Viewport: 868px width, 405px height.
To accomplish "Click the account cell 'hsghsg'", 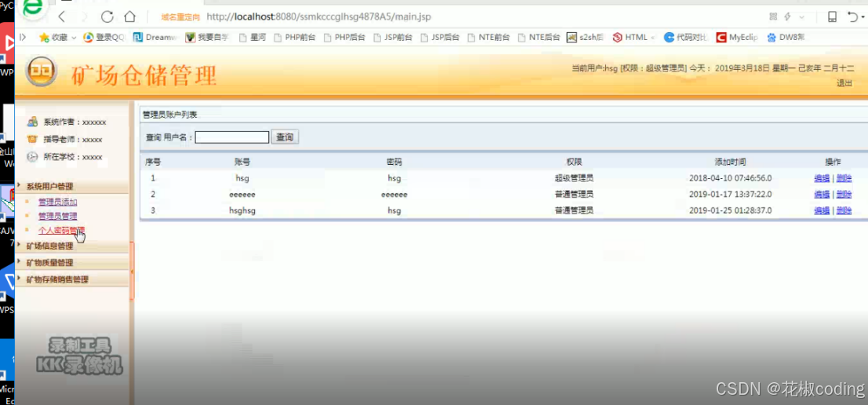I will pyautogui.click(x=242, y=210).
